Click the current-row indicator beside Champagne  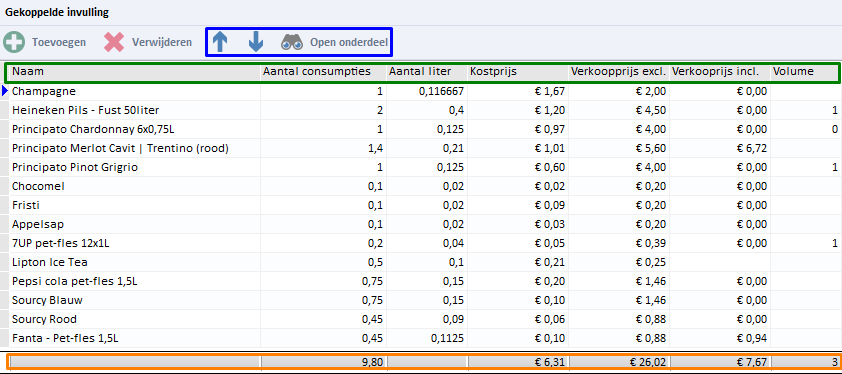click(x=5, y=91)
